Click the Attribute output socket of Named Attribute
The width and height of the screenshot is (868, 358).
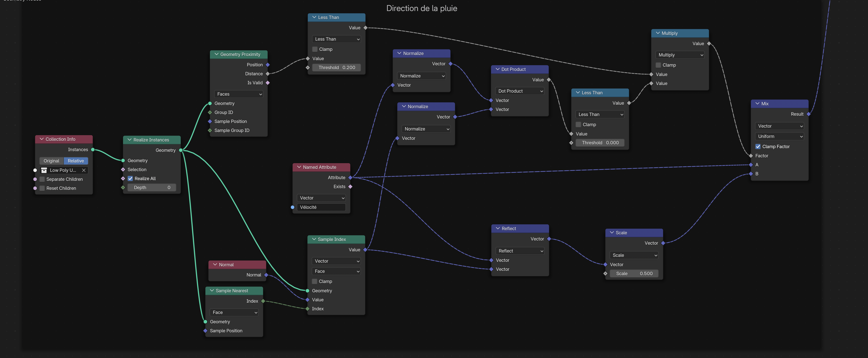click(350, 177)
